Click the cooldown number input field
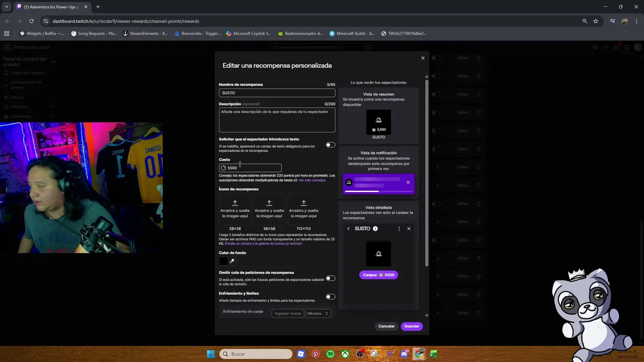The height and width of the screenshot is (362, 644). pos(287,313)
